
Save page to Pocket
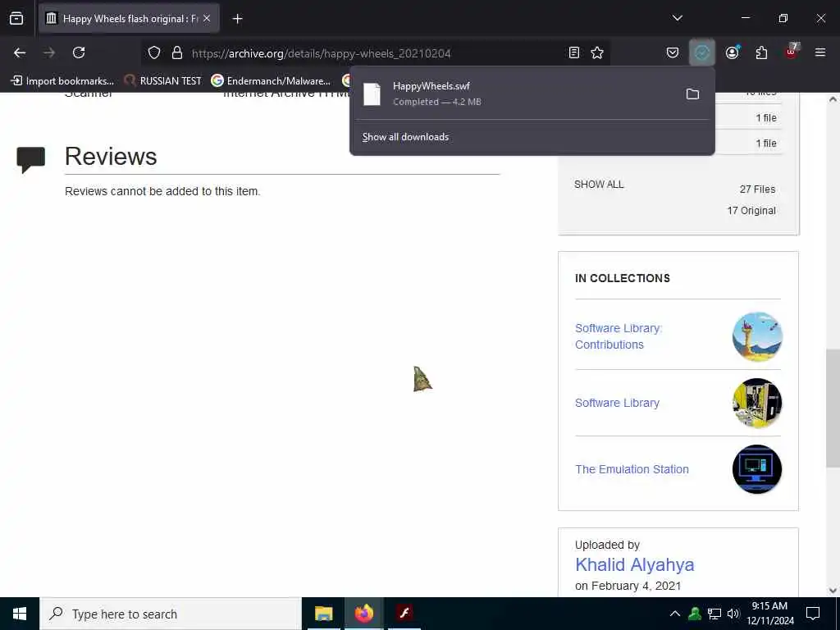(x=673, y=52)
